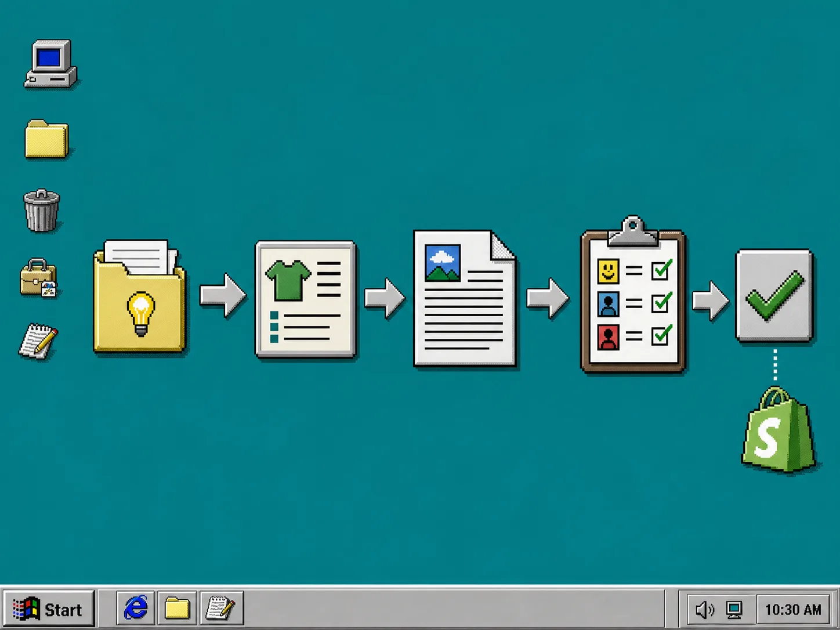Click the monitor icon in system tray
The image size is (840, 630).
(734, 610)
